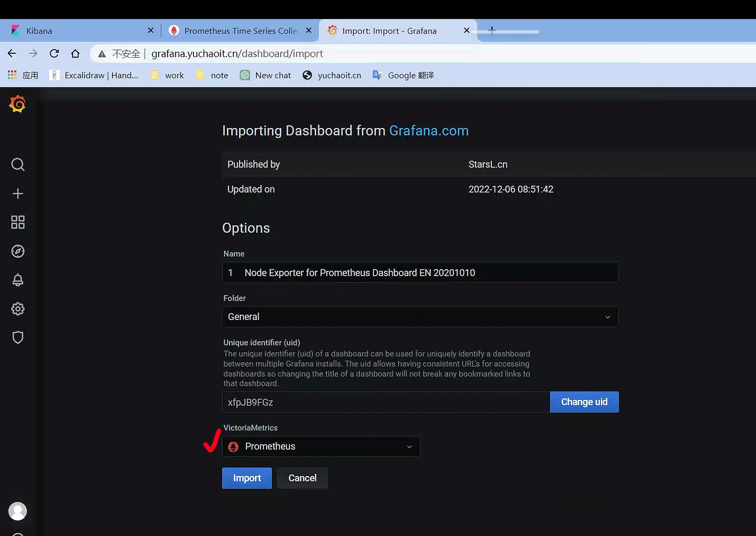Image resolution: width=756 pixels, height=536 pixels.
Task: Click the Folder dropdown chevron arrow
Action: [x=608, y=317]
